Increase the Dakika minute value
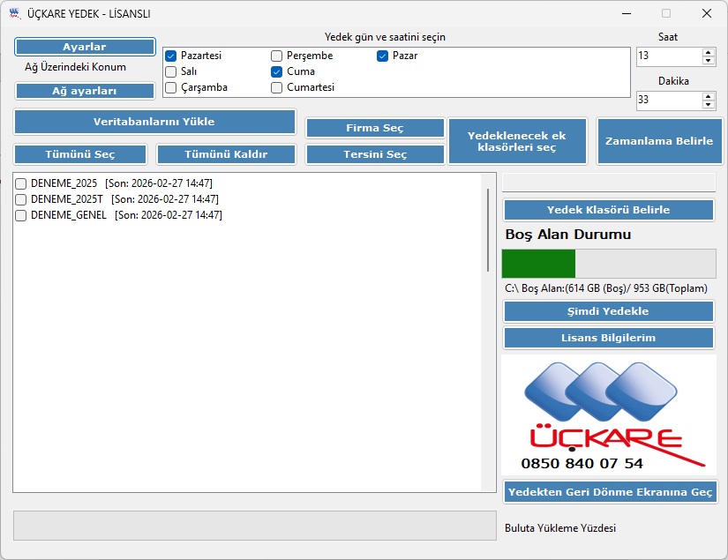The width and height of the screenshot is (728, 560). pyautogui.click(x=708, y=95)
